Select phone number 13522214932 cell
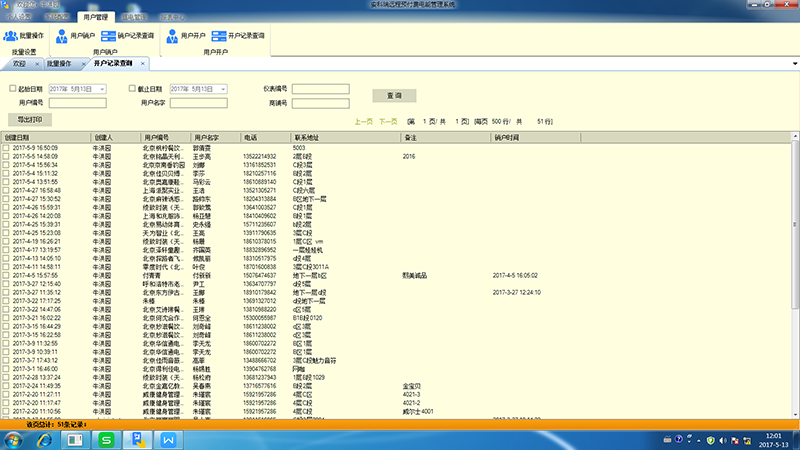This screenshot has height=450, width=800. pyautogui.click(x=259, y=157)
